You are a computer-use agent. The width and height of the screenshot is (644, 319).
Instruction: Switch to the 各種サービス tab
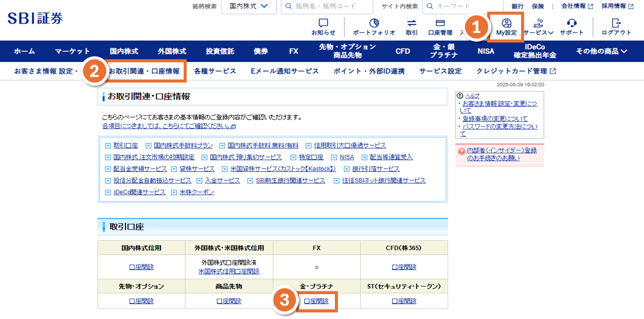pyautogui.click(x=215, y=71)
